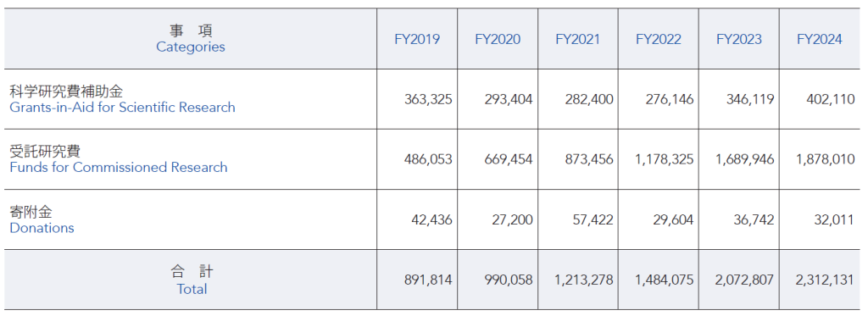Image resolution: width=868 pixels, height=316 pixels.
Task: Select the FY2024 column header
Action: coord(820,39)
